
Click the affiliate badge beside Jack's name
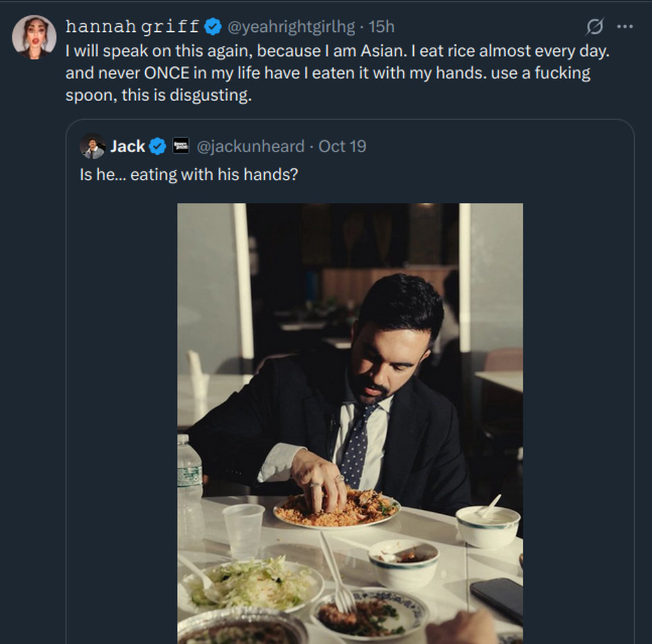pyautogui.click(x=181, y=146)
